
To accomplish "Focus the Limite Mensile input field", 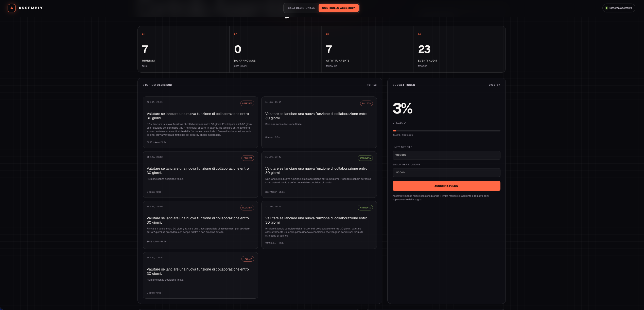I will pyautogui.click(x=446, y=155).
